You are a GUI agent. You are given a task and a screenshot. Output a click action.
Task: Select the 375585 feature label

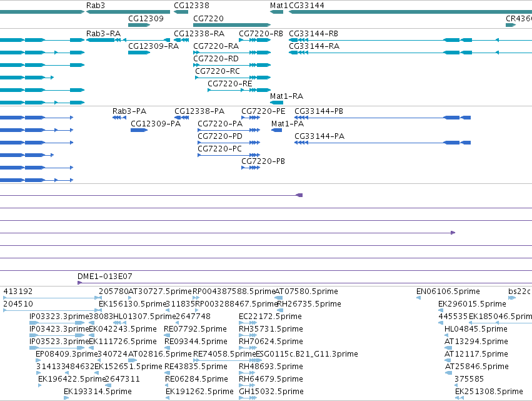click(469, 379)
